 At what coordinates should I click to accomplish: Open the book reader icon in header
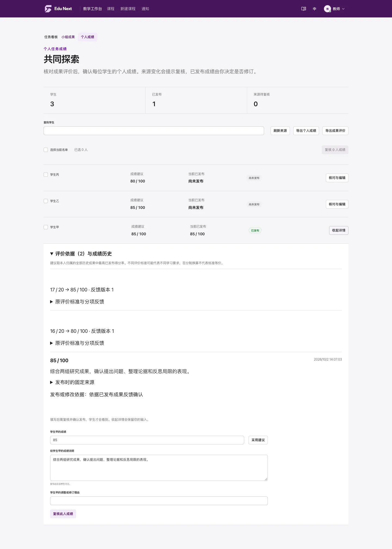coord(304,9)
